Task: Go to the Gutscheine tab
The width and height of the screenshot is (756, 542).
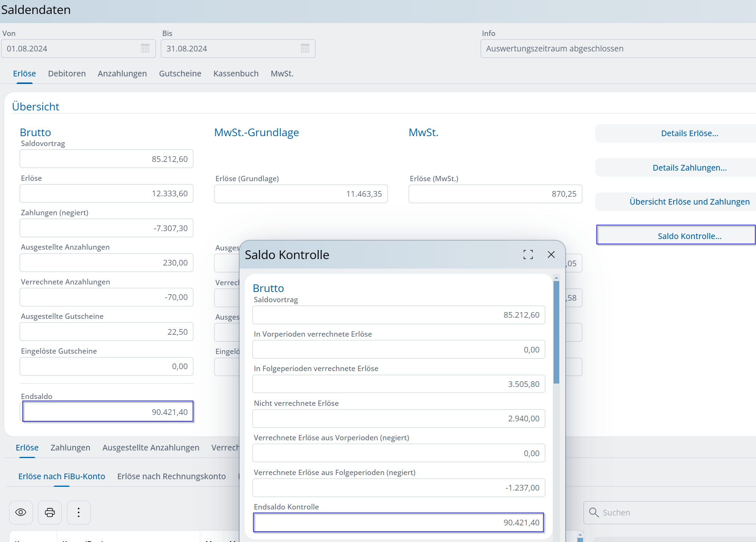Action: 180,73
